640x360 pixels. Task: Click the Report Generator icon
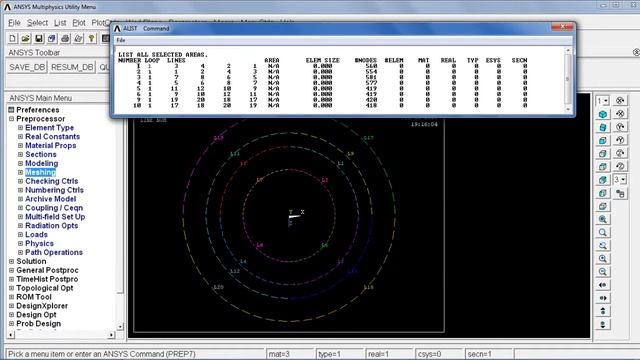click(78, 38)
